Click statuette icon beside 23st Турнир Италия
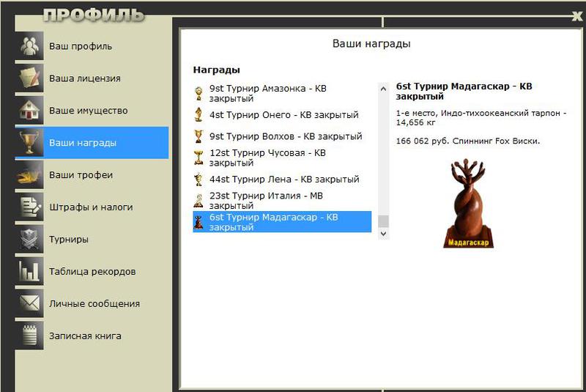The width and height of the screenshot is (586, 392). [x=199, y=200]
